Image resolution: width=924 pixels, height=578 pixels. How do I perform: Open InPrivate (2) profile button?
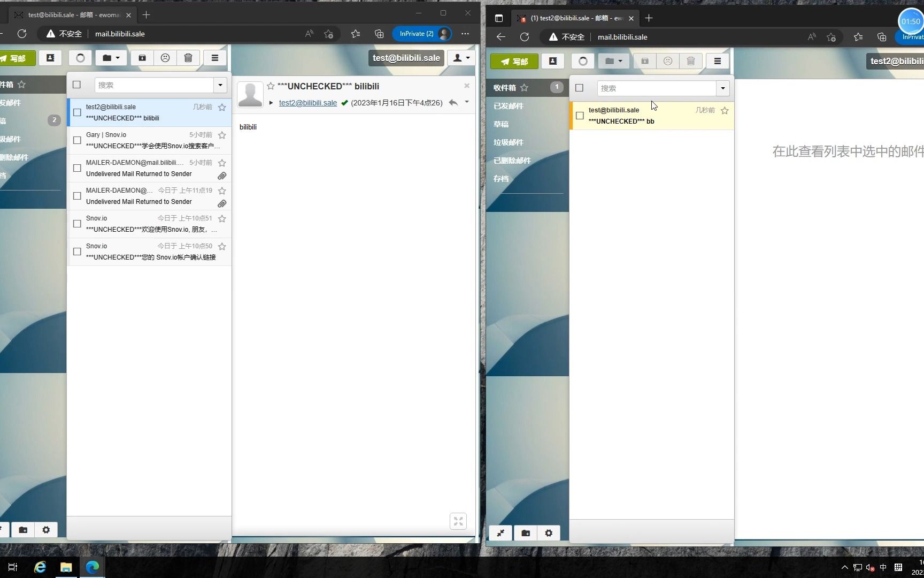[422, 34]
